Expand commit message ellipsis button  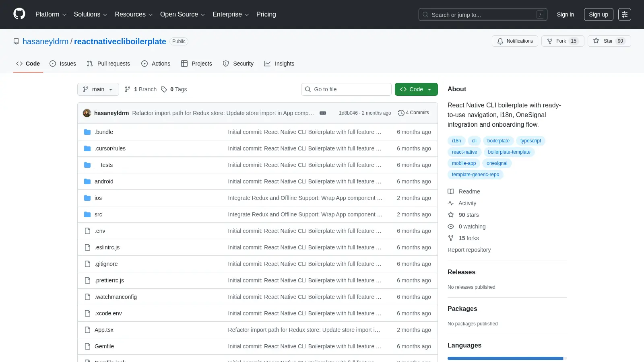click(323, 113)
